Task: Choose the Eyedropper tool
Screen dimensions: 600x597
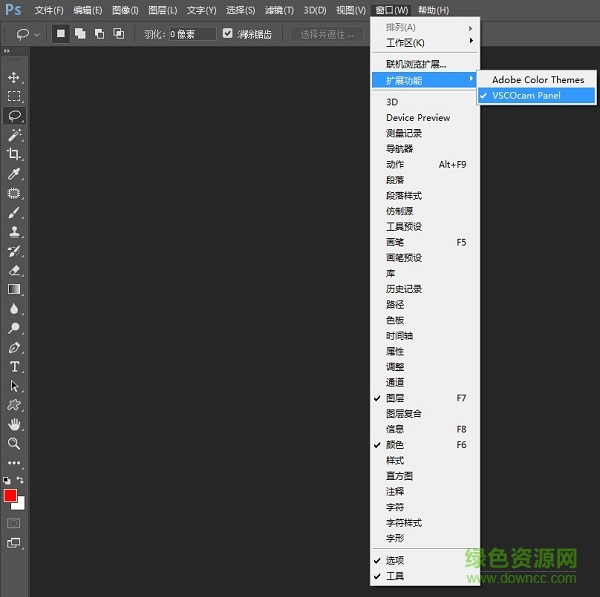Action: 14,174
